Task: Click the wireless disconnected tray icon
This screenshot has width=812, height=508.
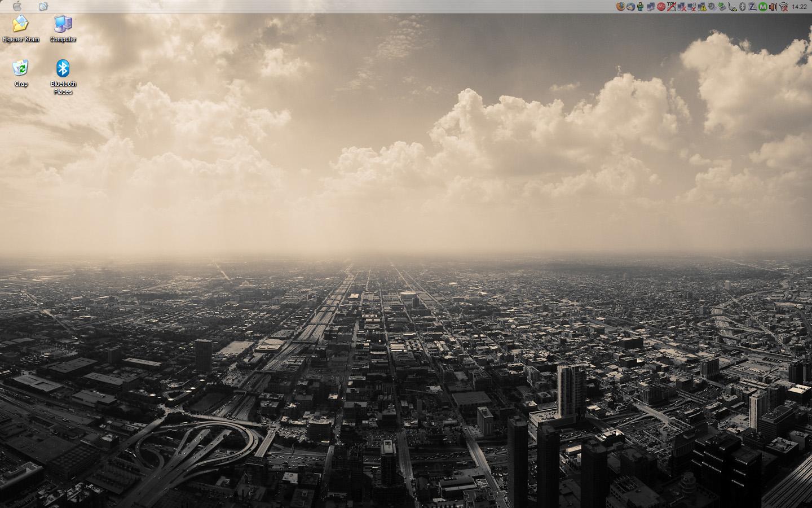Action: 783,7
